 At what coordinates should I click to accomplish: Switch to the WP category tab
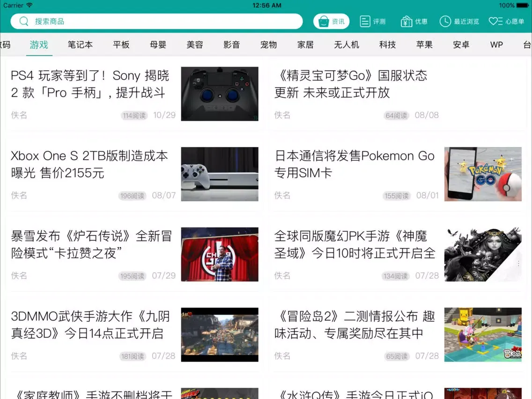pyautogui.click(x=496, y=44)
